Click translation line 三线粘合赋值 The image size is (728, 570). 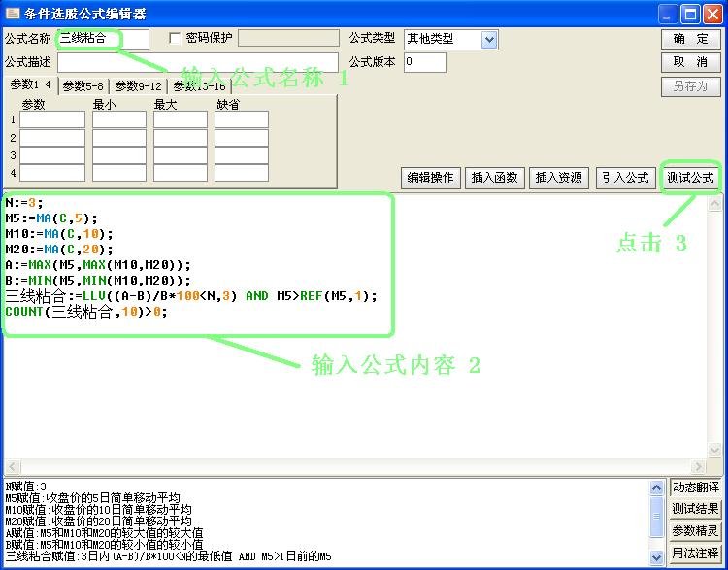tap(169, 556)
